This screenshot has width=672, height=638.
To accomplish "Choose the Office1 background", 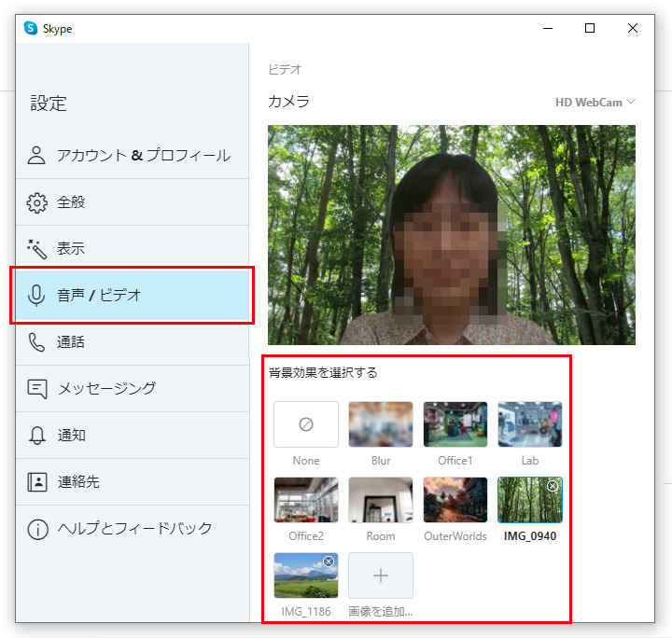I will click(x=455, y=424).
